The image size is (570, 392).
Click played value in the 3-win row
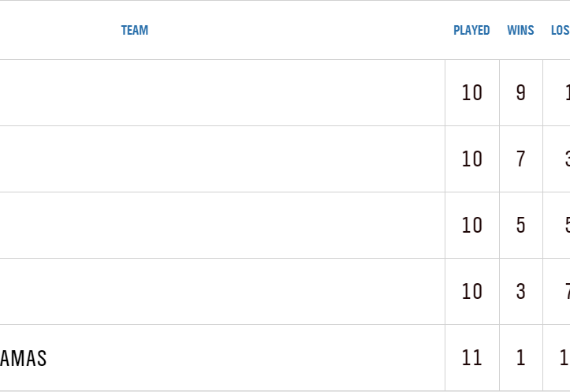click(x=471, y=291)
